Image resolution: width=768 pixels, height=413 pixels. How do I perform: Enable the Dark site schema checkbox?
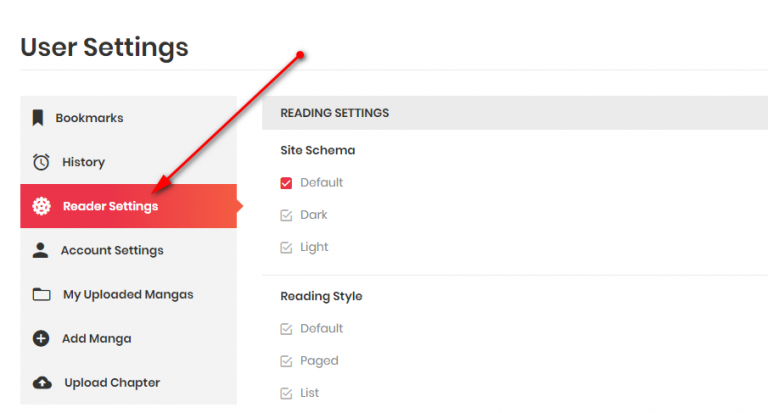click(x=286, y=215)
